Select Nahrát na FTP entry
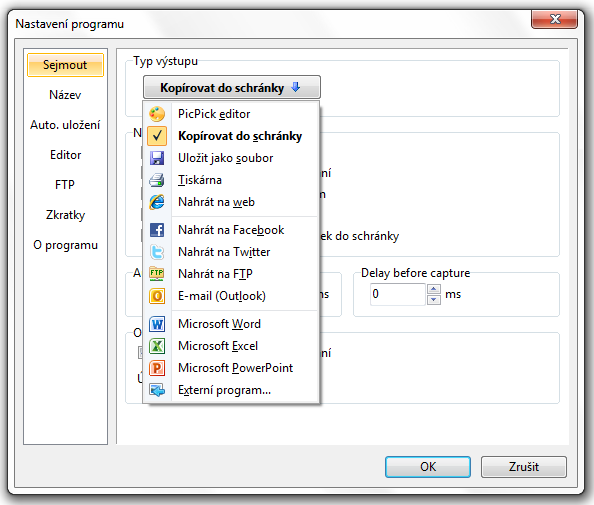The height and width of the screenshot is (505, 594). coord(231,274)
